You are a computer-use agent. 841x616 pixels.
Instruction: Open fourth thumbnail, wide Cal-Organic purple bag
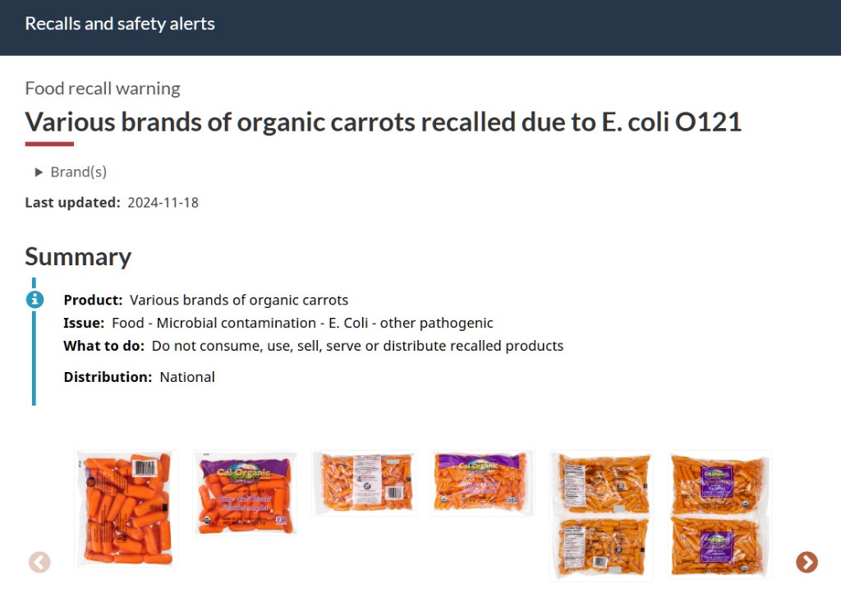(x=482, y=483)
